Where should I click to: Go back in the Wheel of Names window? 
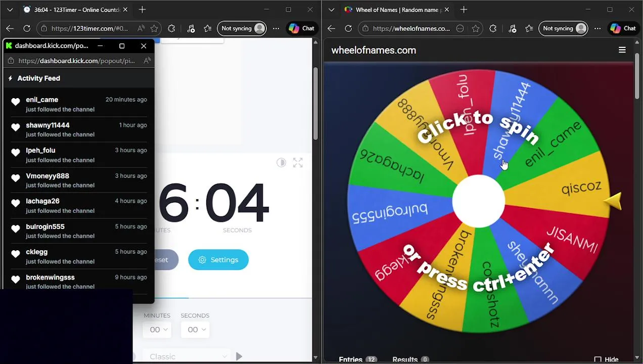332,28
